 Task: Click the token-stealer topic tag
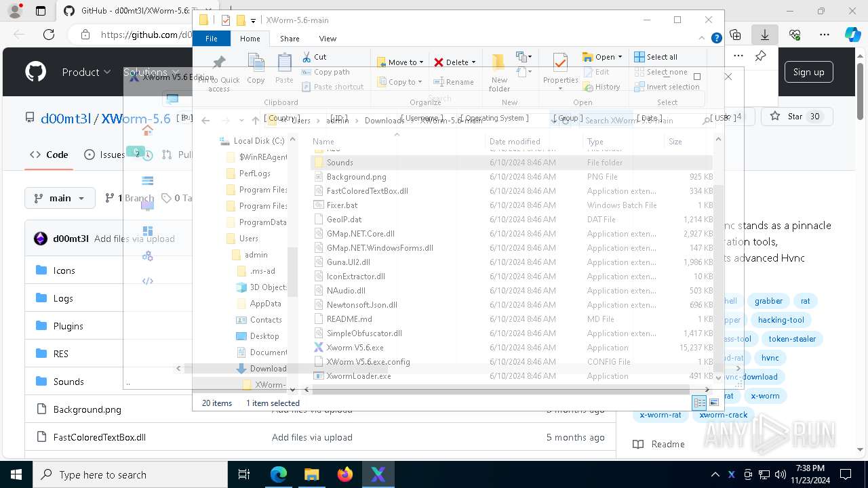pyautogui.click(x=792, y=339)
